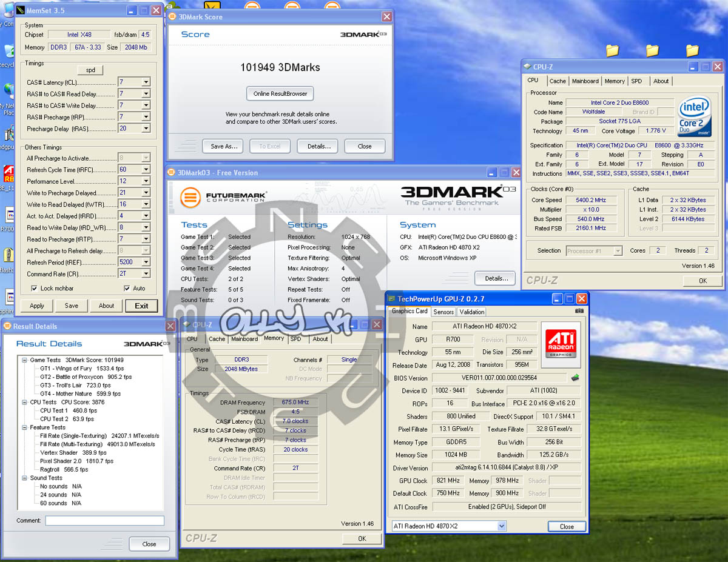Viewport: 728px width, 562px height.
Task: Open the Refresh Cycle Time (tRFC) dropdown
Action: tap(146, 170)
